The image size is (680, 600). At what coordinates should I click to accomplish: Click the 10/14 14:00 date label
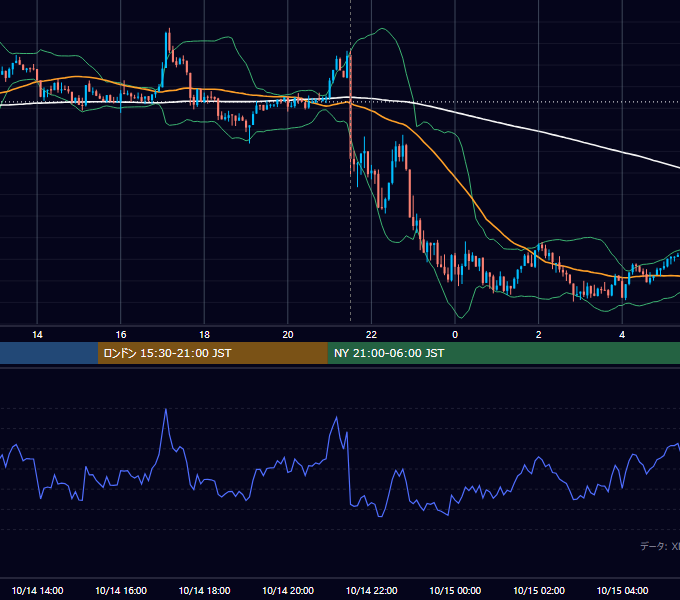37,590
